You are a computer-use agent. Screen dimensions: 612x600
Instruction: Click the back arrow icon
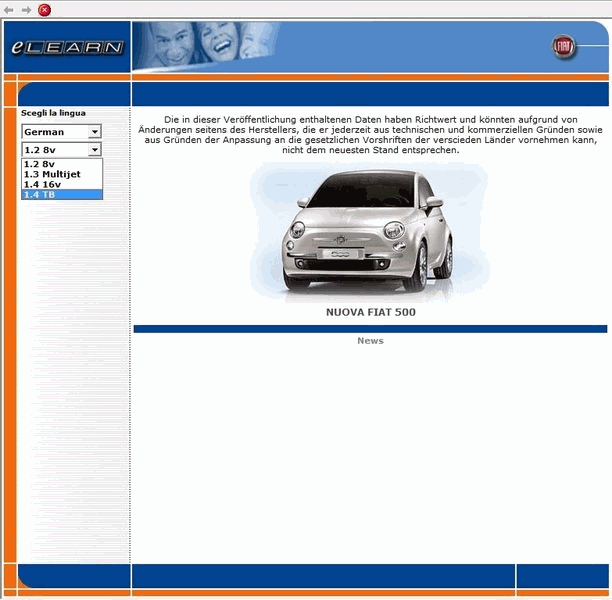tap(9, 10)
